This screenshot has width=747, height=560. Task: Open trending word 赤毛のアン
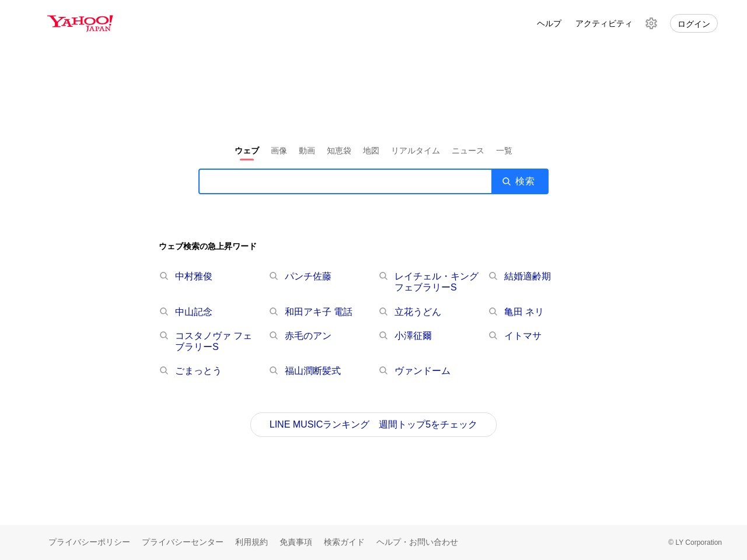coord(308,336)
